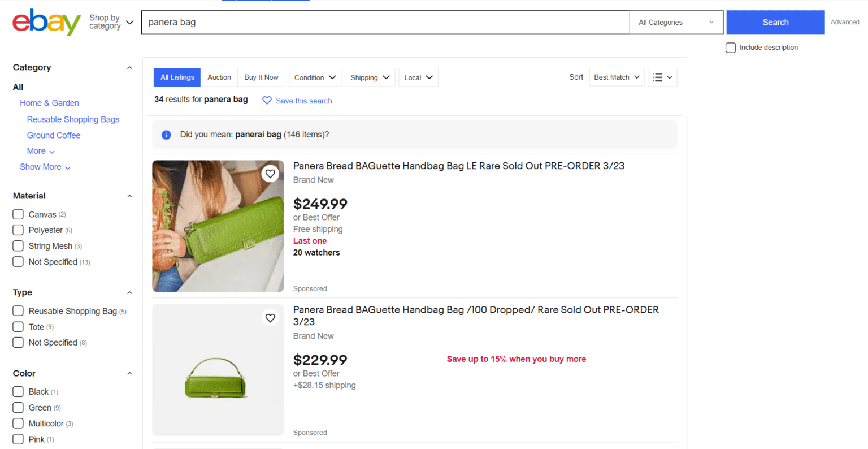Collapse the Material filter section

pos(129,196)
